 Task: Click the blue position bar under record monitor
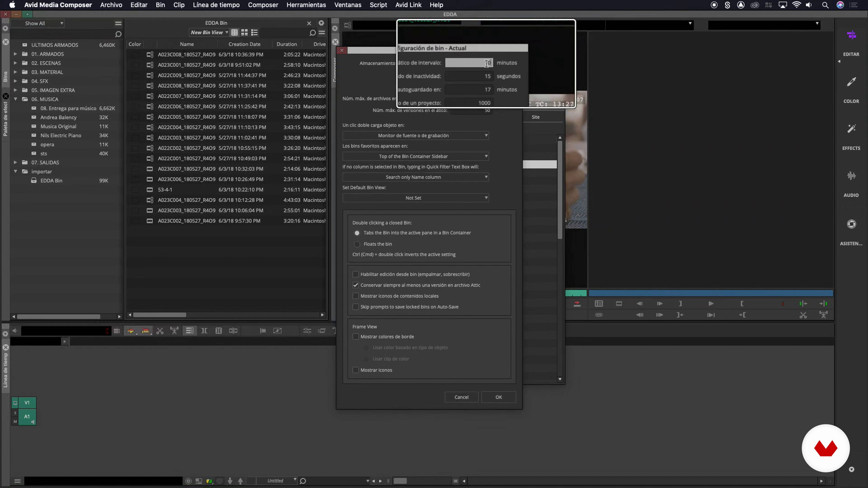click(711, 293)
